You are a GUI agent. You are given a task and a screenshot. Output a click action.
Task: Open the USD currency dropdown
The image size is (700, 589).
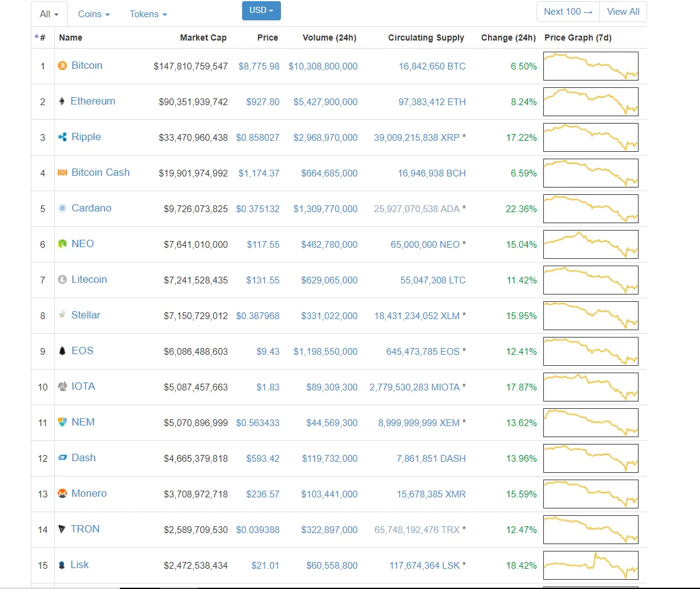click(261, 10)
